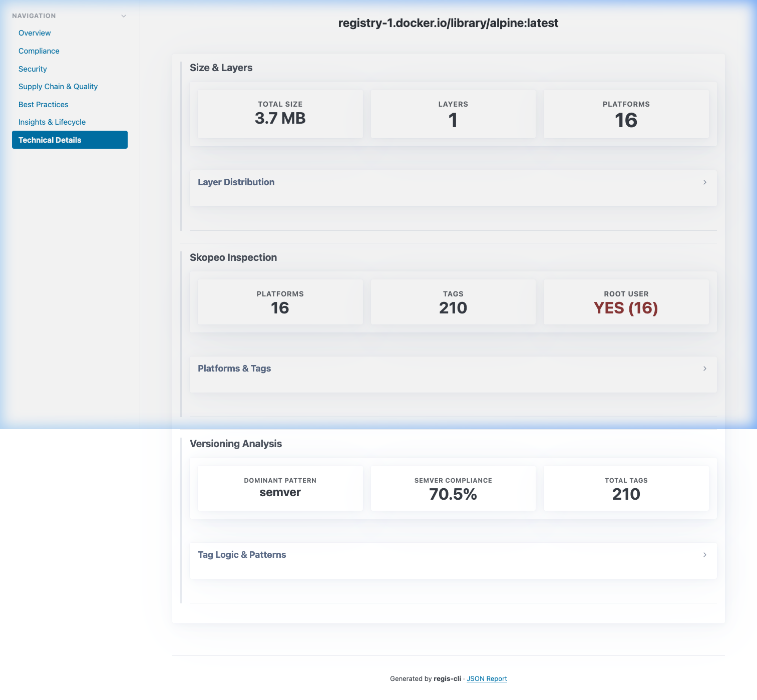757x700 pixels.
Task: Click the registry-1.docker.io image title heading
Action: (x=448, y=23)
